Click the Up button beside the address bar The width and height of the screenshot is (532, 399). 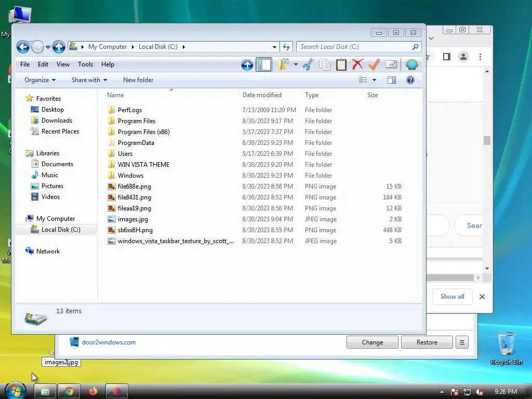pyautogui.click(x=59, y=47)
